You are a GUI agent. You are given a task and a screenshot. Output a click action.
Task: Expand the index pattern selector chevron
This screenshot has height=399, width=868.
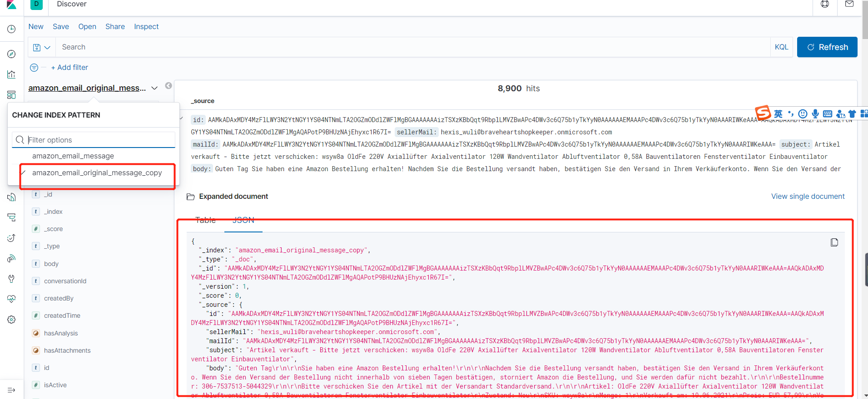click(x=154, y=88)
